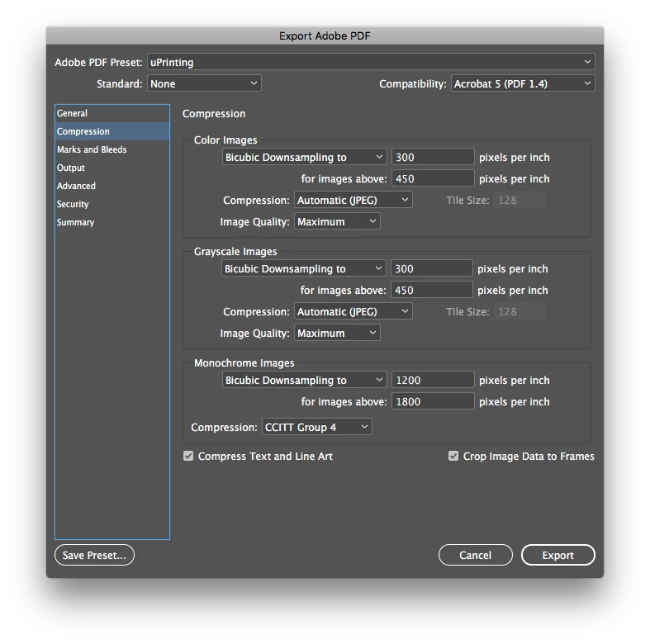This screenshot has width=650, height=644.
Task: Select General in the sidebar list
Action: coord(112,113)
